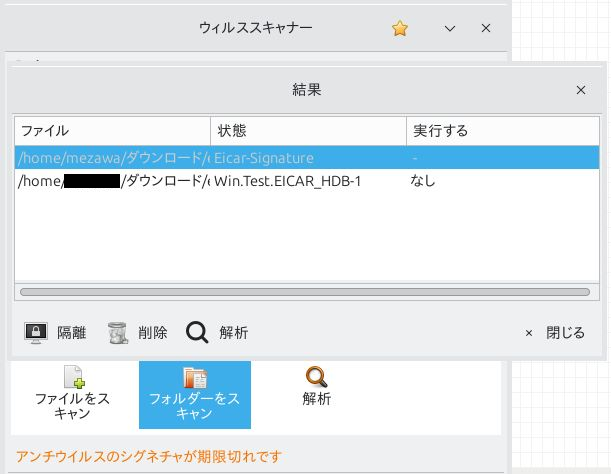Click the 隔離 button label
This screenshot has width=611, height=474.
pyautogui.click(x=72, y=333)
